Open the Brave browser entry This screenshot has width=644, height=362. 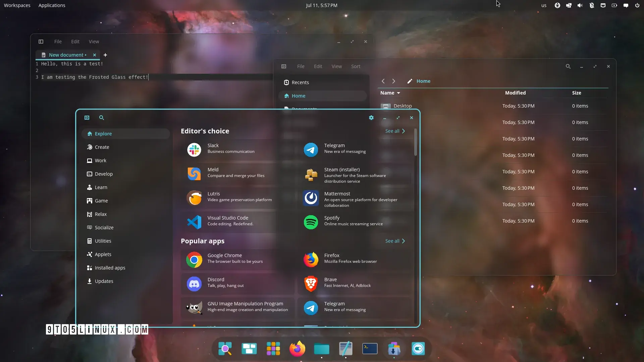pyautogui.click(x=354, y=284)
